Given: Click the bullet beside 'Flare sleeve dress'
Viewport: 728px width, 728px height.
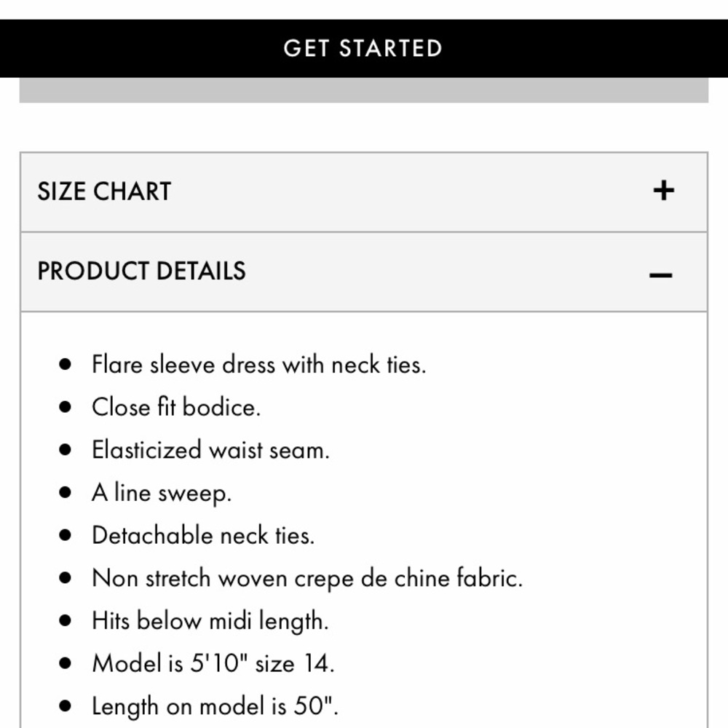Looking at the screenshot, I should [x=66, y=365].
